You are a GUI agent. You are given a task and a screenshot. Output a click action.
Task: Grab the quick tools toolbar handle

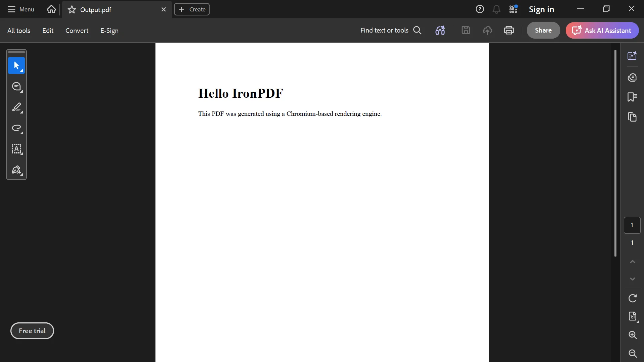[16, 52]
